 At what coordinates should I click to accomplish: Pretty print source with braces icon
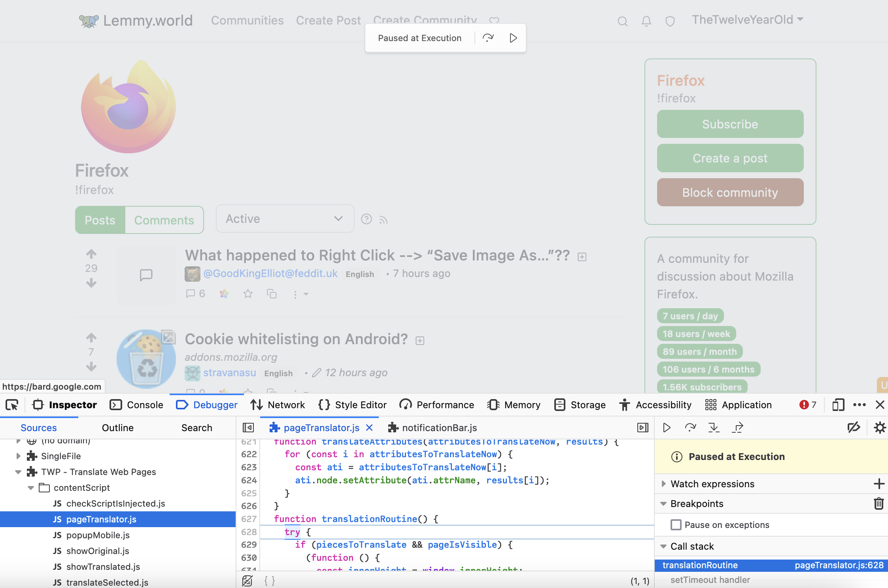pyautogui.click(x=269, y=580)
